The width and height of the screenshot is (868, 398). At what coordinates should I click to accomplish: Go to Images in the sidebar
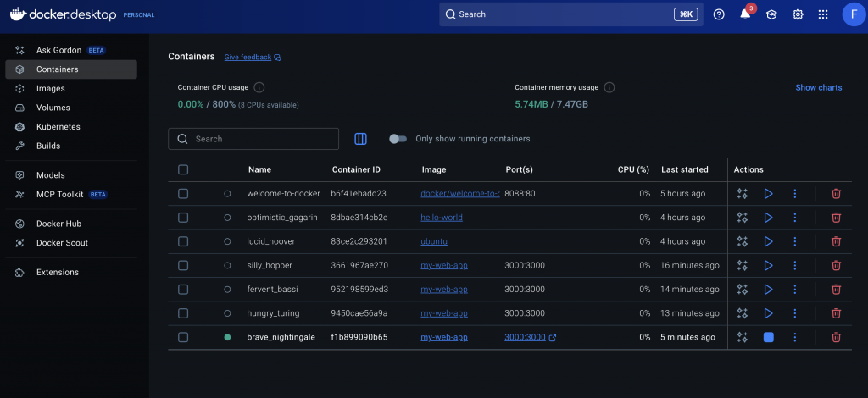point(50,88)
